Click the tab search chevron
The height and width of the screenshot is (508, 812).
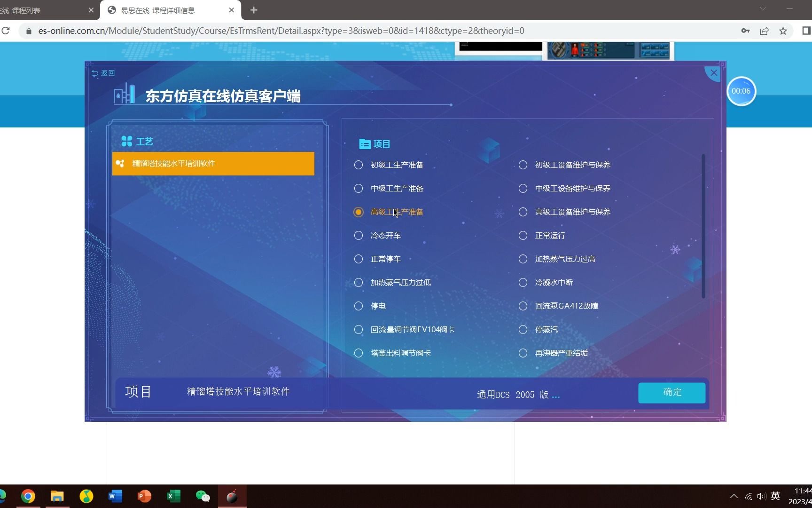[x=763, y=9]
